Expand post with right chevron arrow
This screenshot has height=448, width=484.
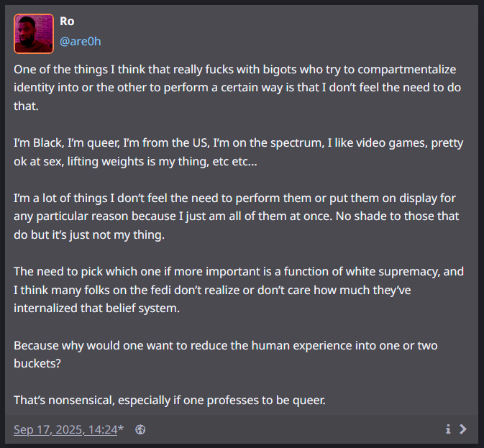pos(463,429)
